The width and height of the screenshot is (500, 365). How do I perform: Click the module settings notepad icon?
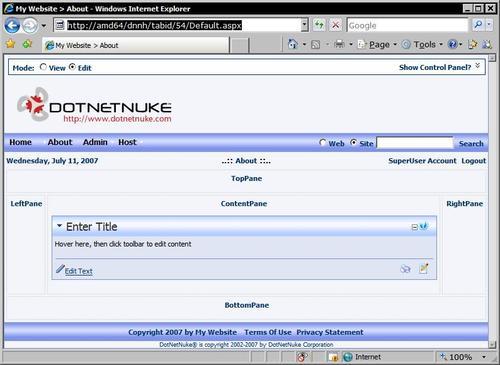click(x=424, y=268)
